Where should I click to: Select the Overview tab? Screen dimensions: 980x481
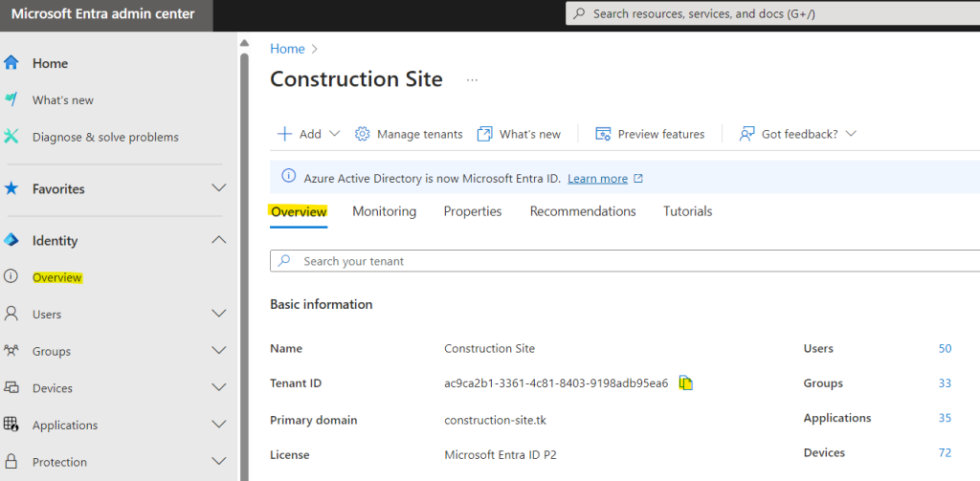coord(299,211)
